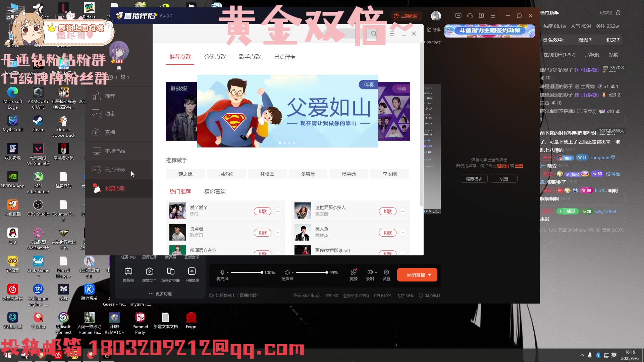Select singer 张碧晨

[308, 174]
